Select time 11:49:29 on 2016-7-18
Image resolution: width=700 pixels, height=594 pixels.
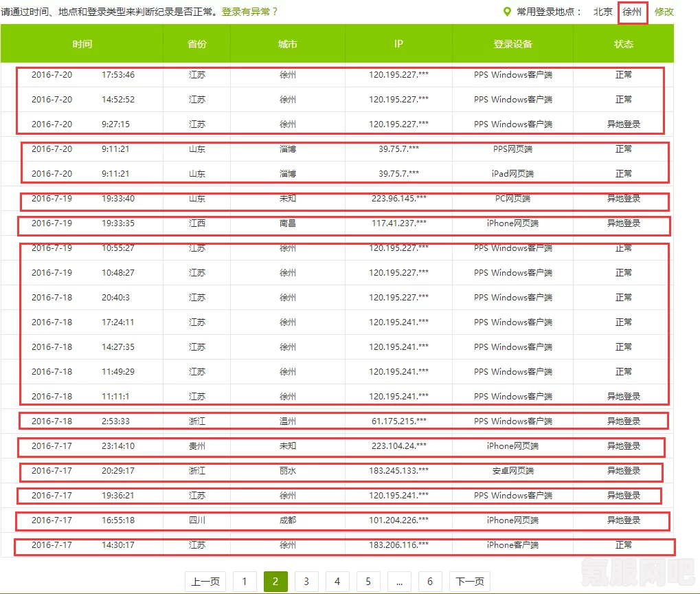coord(118,371)
